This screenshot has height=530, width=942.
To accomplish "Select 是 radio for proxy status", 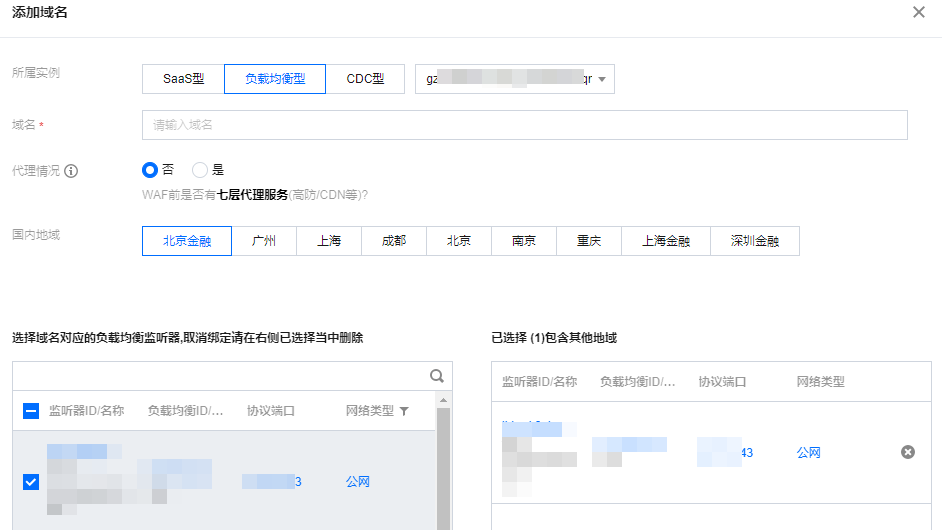I will 200,170.
